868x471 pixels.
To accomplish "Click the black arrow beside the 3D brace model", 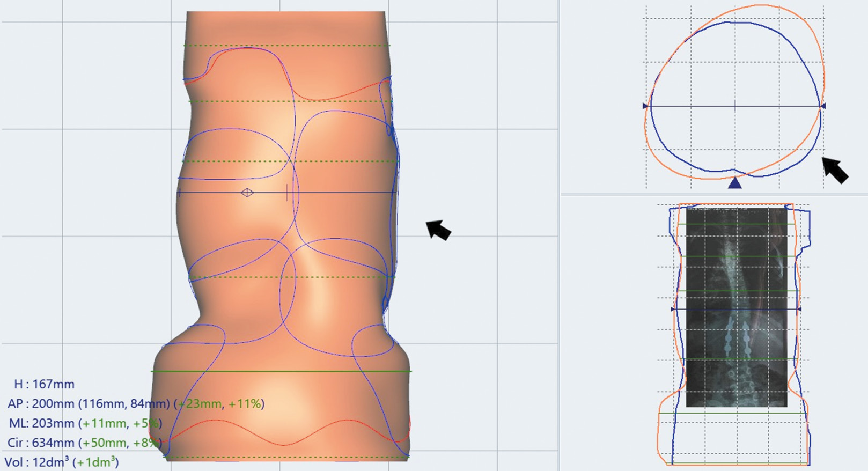I will [x=438, y=229].
